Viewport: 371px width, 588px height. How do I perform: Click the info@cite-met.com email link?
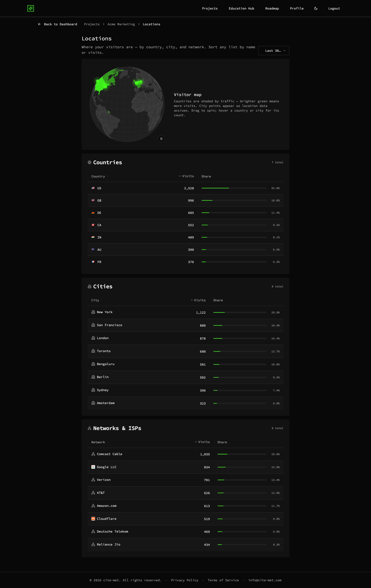click(x=265, y=580)
